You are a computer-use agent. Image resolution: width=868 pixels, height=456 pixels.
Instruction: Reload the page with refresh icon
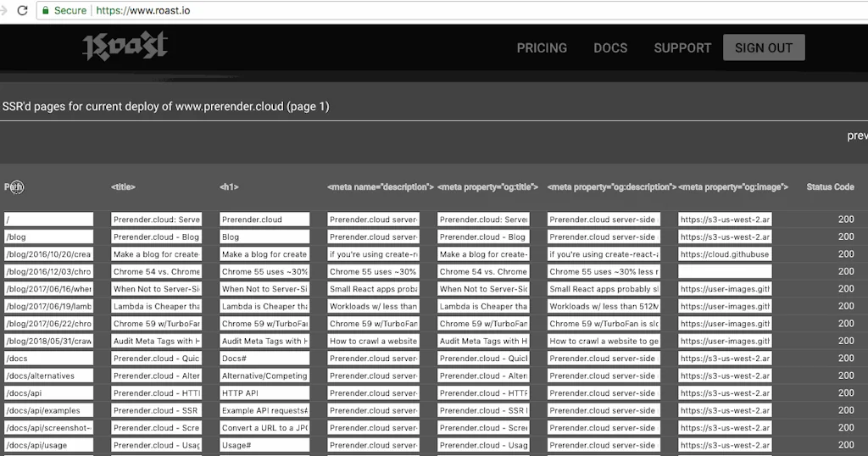click(x=22, y=10)
